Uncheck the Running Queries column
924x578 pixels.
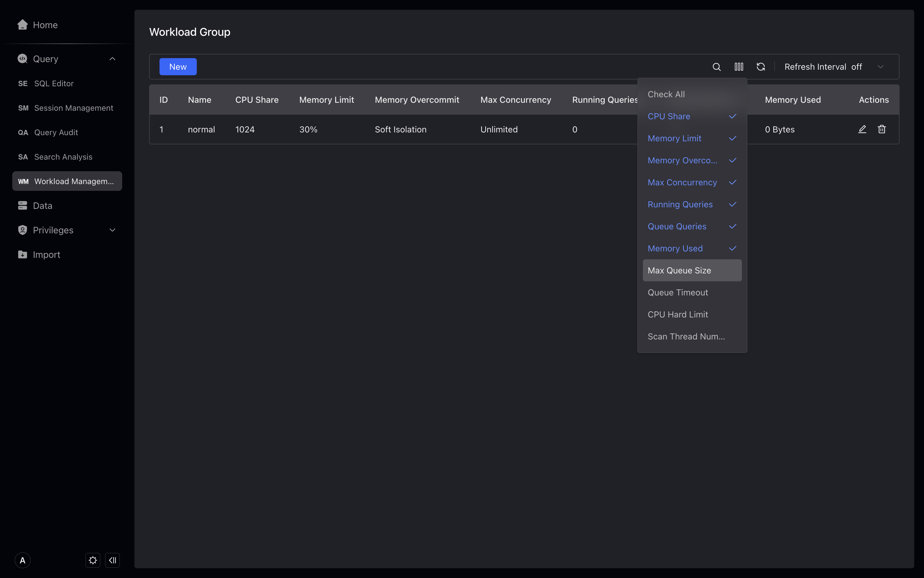coord(692,205)
